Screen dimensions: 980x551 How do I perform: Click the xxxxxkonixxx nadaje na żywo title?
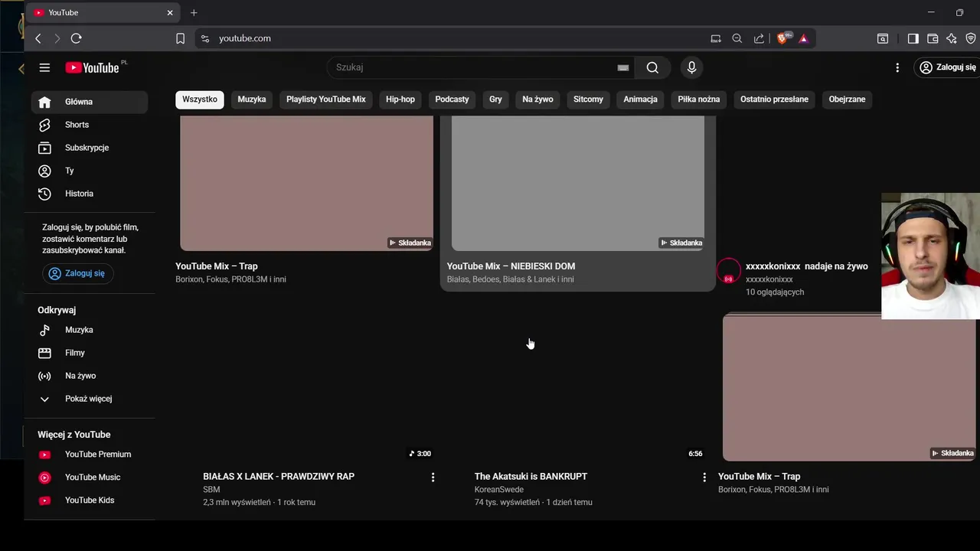click(806, 266)
